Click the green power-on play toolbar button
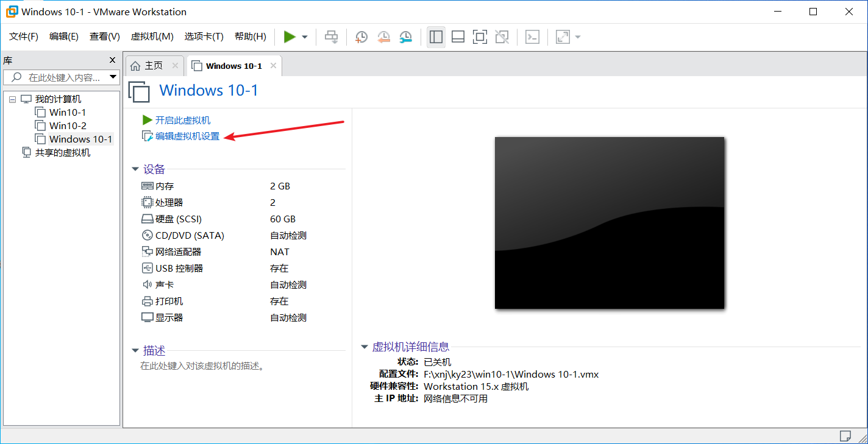 (x=290, y=37)
